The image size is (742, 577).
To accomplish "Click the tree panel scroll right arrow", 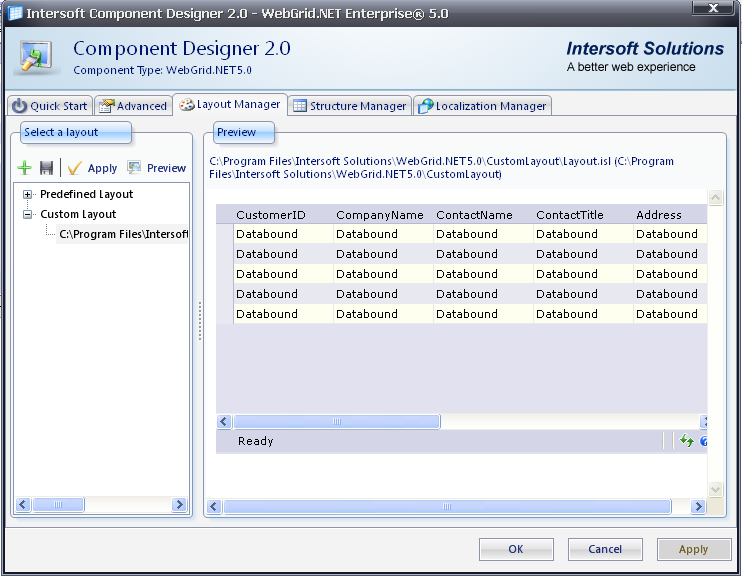I will pyautogui.click(x=179, y=505).
